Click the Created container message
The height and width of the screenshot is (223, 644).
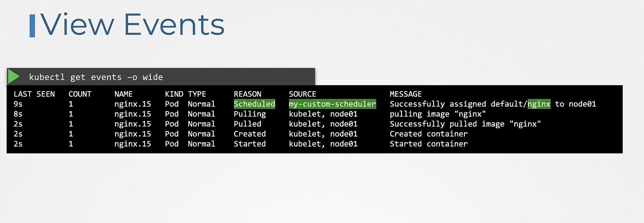tap(429, 134)
